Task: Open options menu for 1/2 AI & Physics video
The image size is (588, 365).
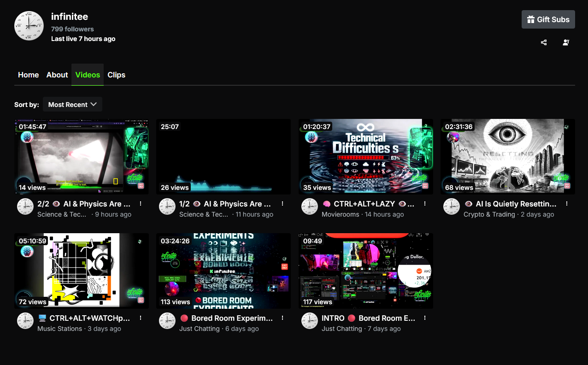Action: (x=282, y=204)
